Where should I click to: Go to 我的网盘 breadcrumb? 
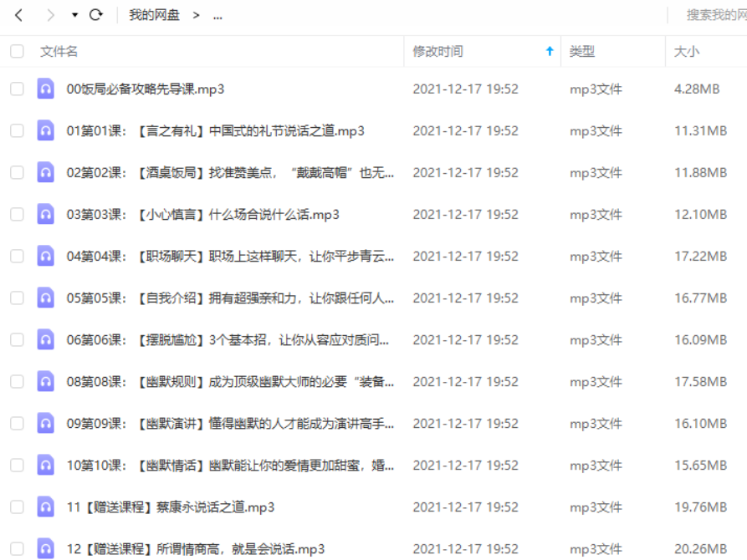(x=154, y=15)
